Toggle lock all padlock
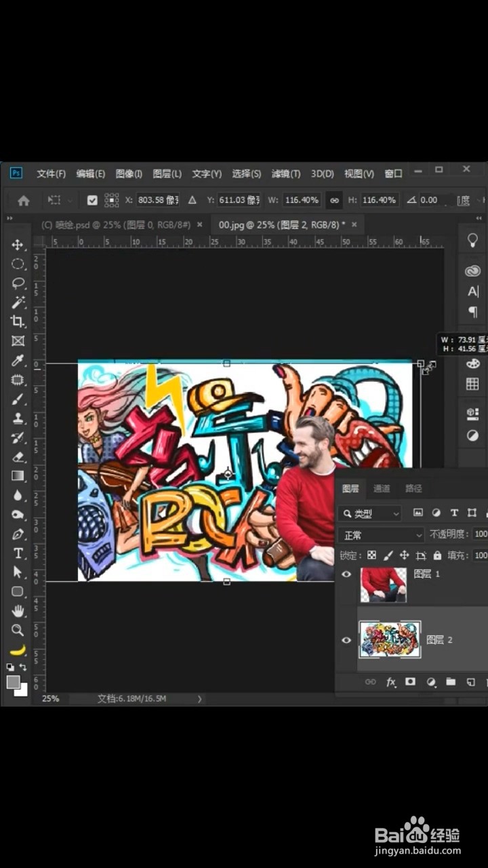The width and height of the screenshot is (488, 868). tap(437, 555)
